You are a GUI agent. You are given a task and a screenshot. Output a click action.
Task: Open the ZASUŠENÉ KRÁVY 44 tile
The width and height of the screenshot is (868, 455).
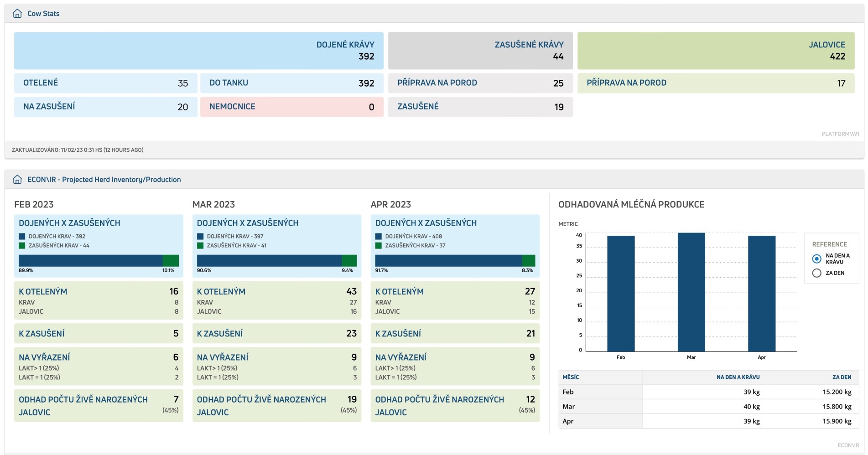(x=480, y=51)
